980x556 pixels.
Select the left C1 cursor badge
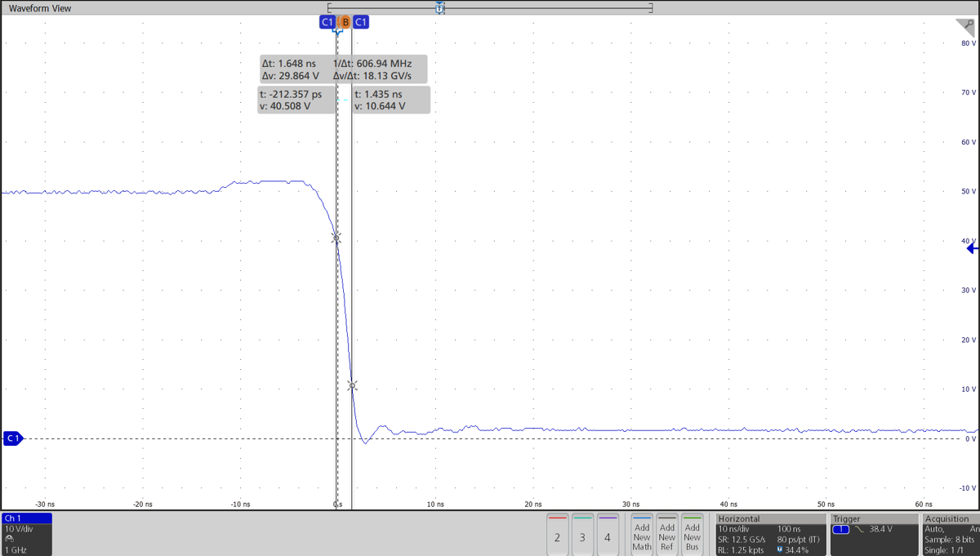tap(327, 22)
